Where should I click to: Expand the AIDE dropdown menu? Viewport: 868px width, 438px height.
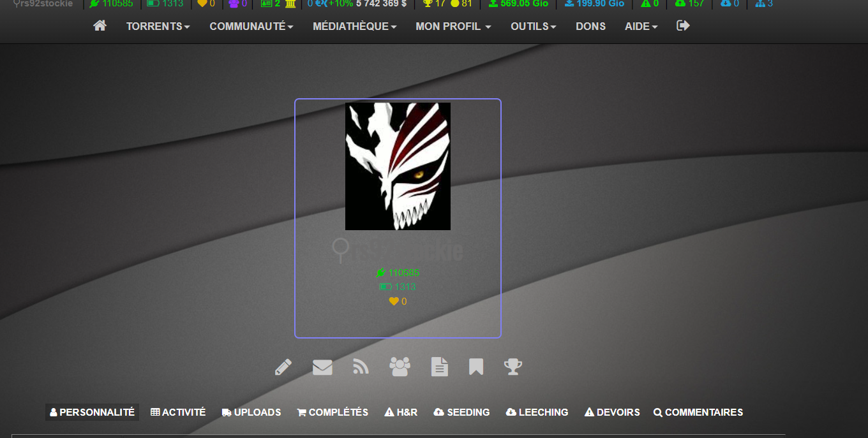click(641, 26)
